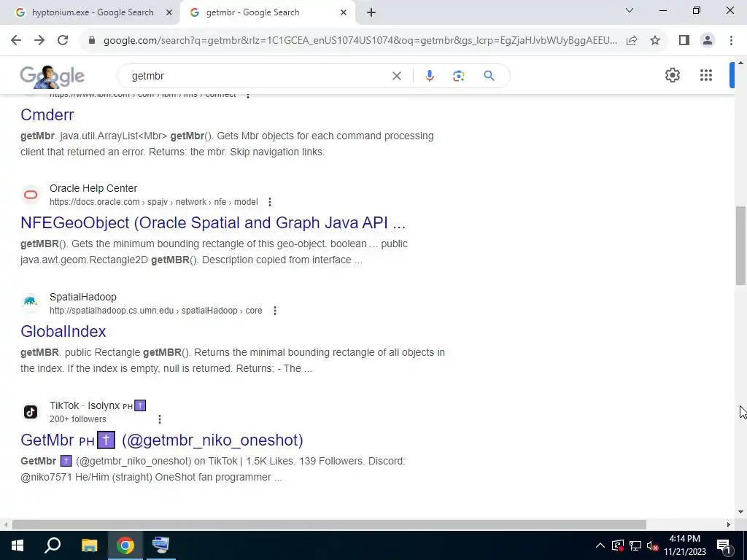Open more options for the IBM Cmderr result

tap(248, 96)
